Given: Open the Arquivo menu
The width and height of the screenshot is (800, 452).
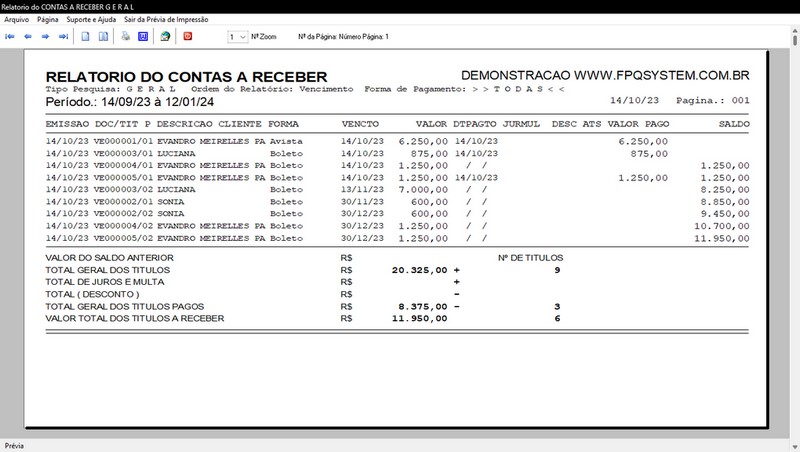Looking at the screenshot, I should pos(17,20).
